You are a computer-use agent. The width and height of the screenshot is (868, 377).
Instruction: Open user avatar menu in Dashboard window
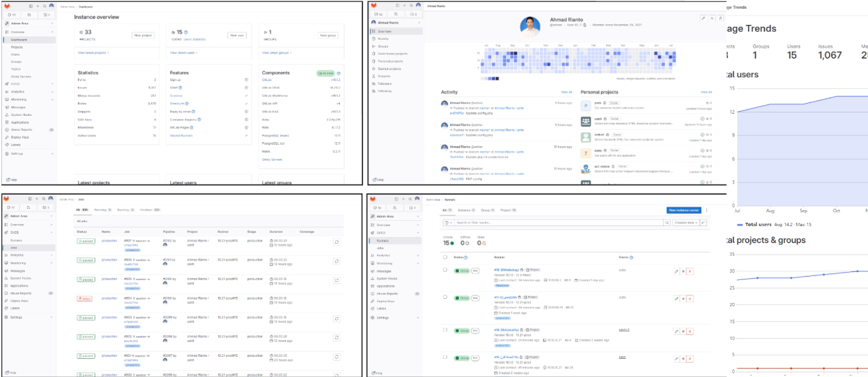pyautogui.click(x=51, y=6)
